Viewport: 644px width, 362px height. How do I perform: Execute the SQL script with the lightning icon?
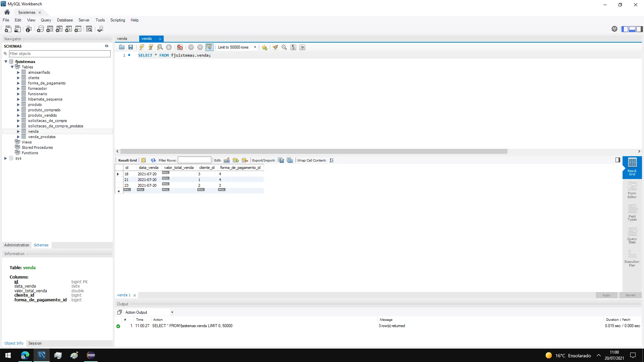142,47
